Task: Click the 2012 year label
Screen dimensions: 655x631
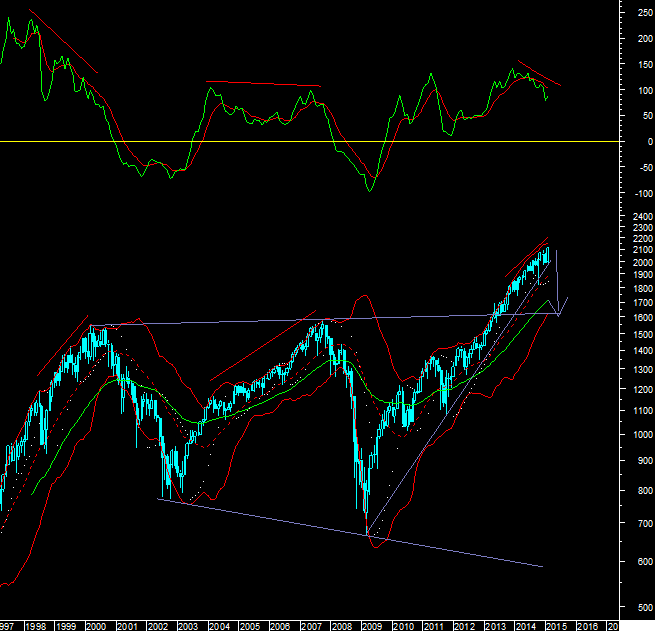Action: (x=464, y=626)
